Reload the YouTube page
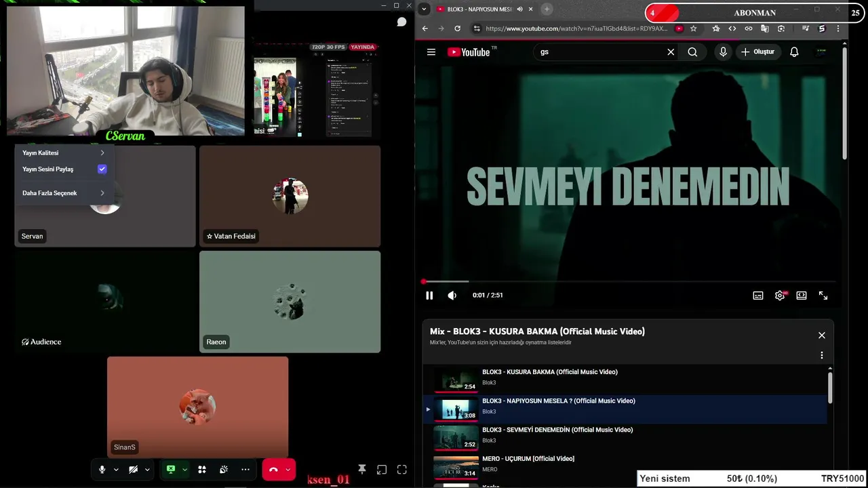Viewport: 868px width, 488px height. click(x=457, y=28)
